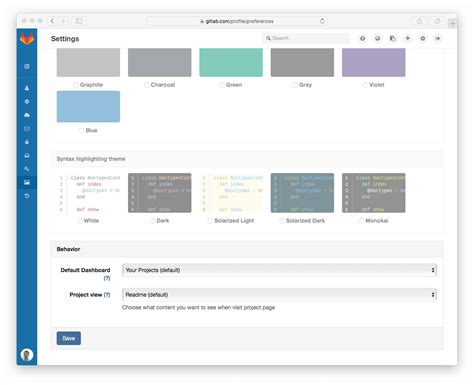Select Solarized Light syntax theme radio

[x=210, y=221]
